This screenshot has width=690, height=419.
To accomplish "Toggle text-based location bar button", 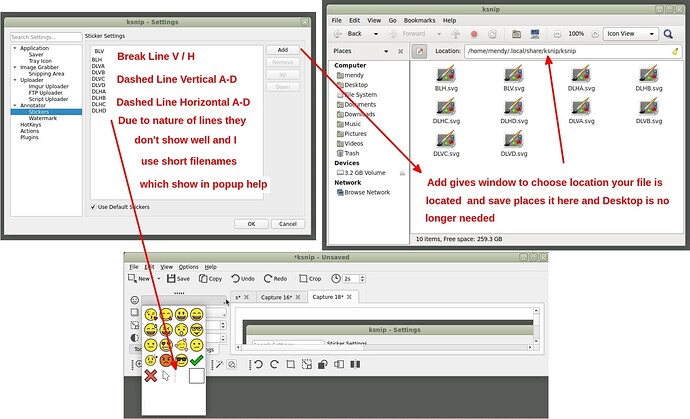I will [419, 51].
